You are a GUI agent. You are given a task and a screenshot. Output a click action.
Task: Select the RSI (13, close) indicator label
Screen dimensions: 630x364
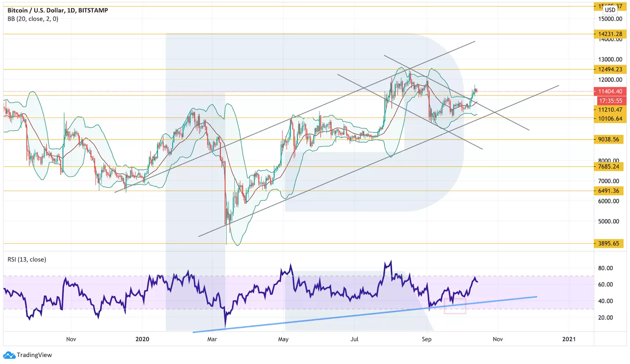27,259
